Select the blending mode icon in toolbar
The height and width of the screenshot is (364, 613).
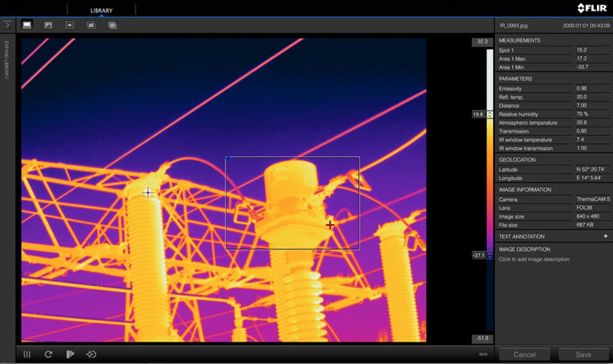tap(112, 25)
